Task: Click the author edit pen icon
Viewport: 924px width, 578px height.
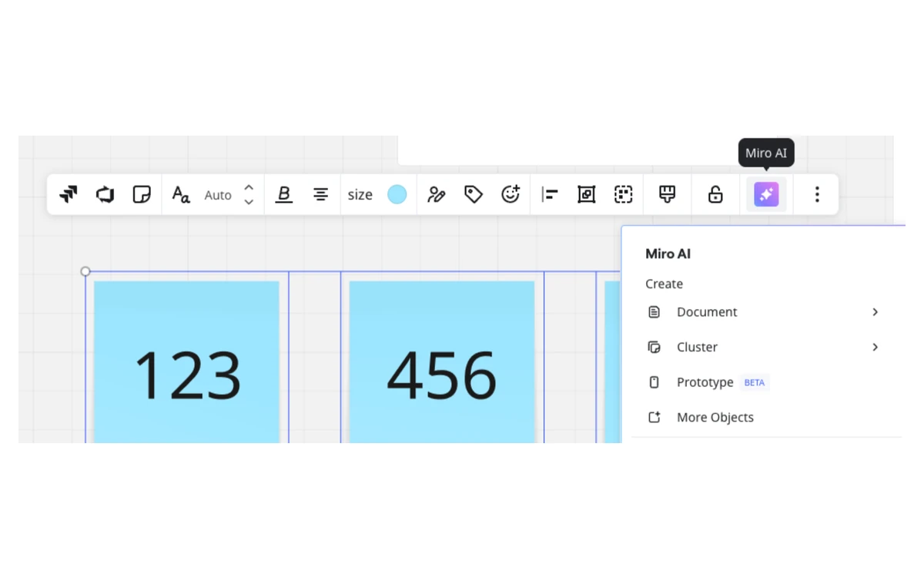Action: 437,194
